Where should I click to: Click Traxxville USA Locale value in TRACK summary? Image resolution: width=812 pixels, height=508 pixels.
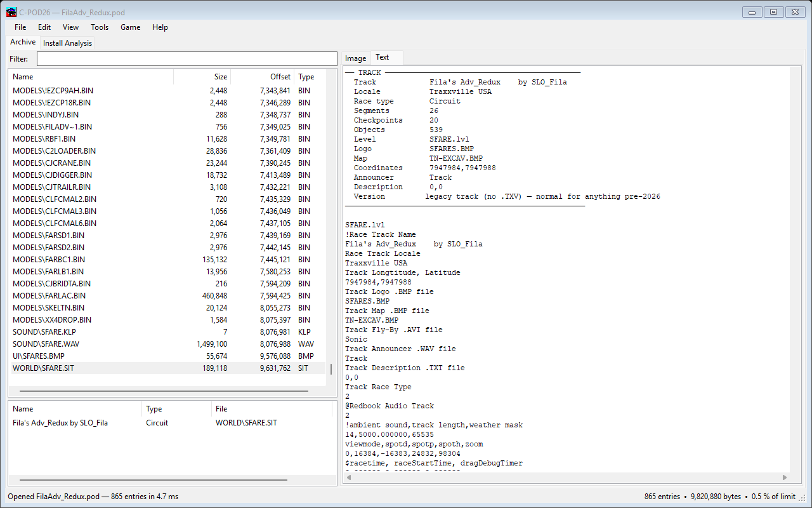[461, 92]
